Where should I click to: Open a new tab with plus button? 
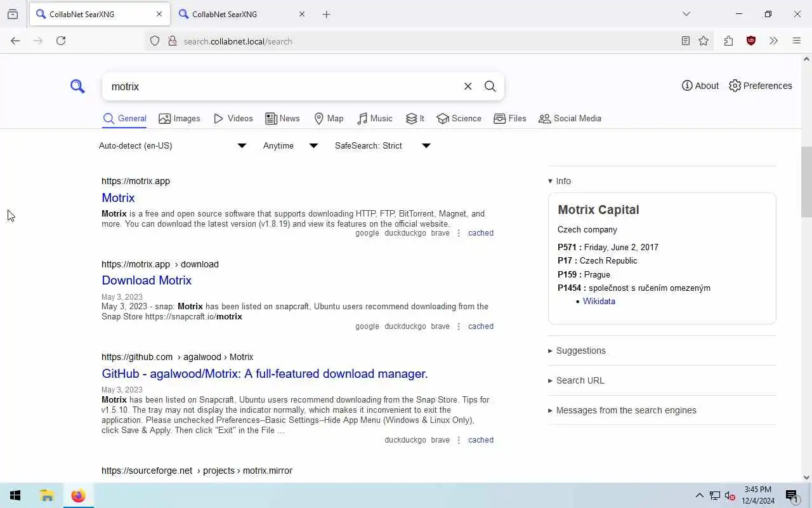tap(326, 14)
